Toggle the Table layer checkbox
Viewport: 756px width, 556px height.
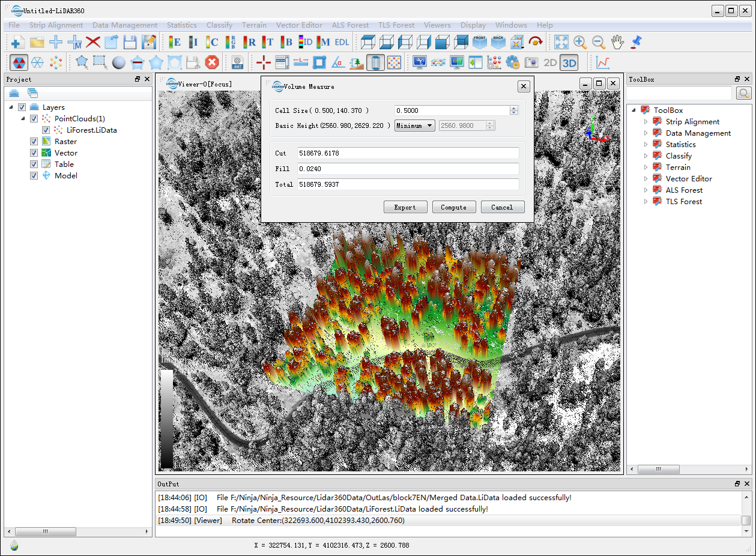34,165
